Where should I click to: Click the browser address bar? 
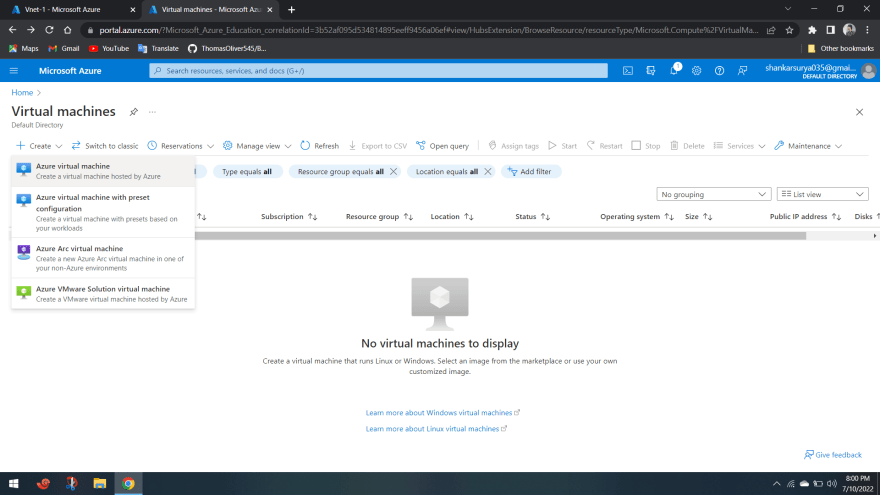click(429, 30)
